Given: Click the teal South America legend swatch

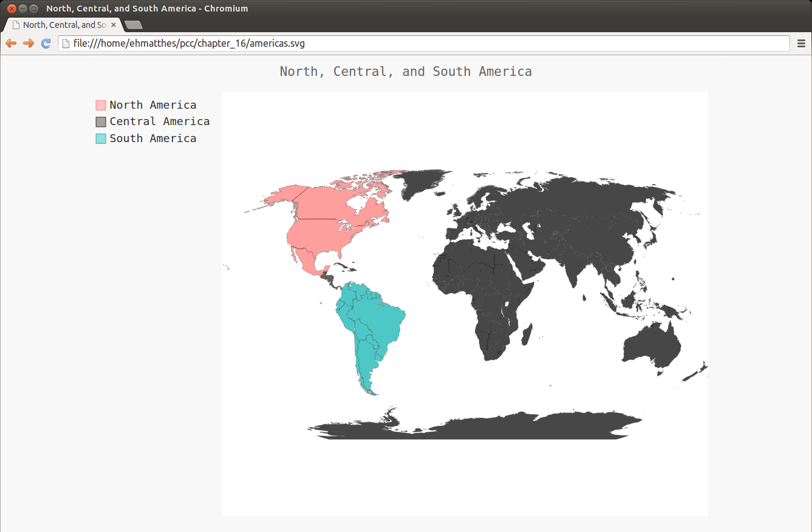Looking at the screenshot, I should (x=101, y=138).
